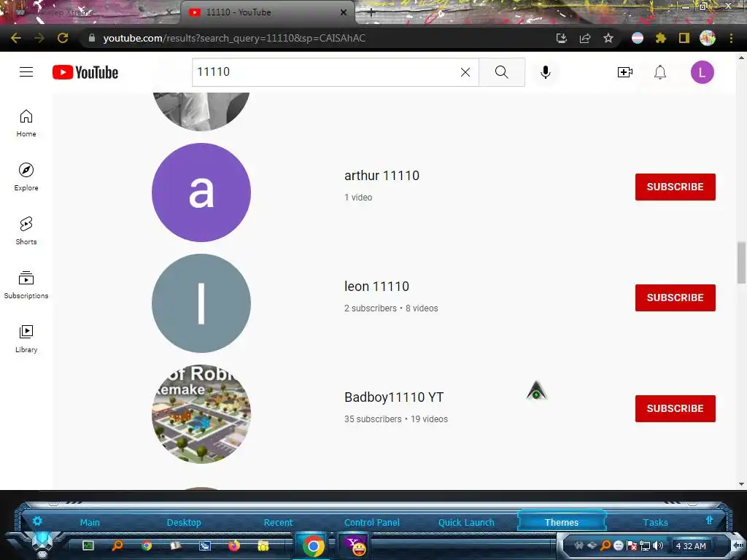Open the Chrome profile avatar
This screenshot has height=560, width=747.
point(708,38)
